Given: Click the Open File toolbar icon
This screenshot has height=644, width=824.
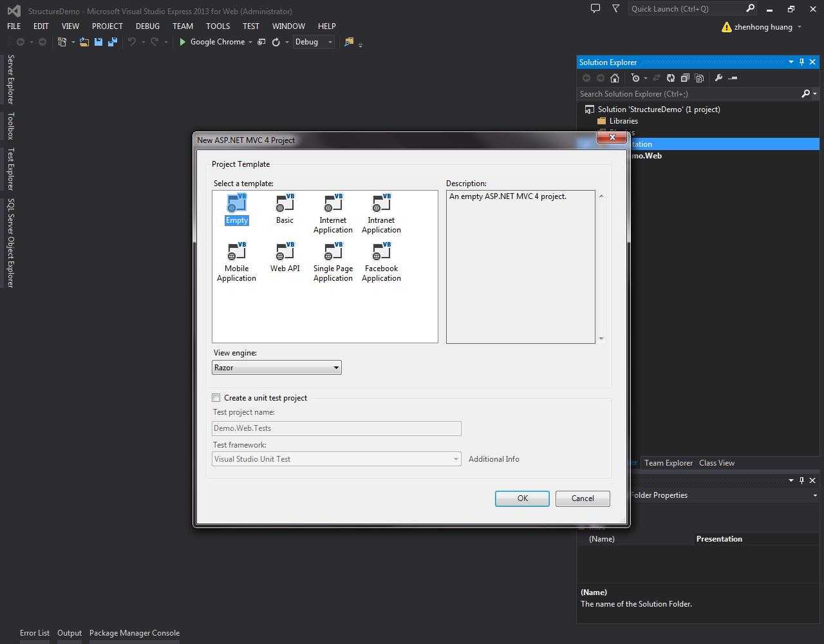Looking at the screenshot, I should click(x=84, y=42).
